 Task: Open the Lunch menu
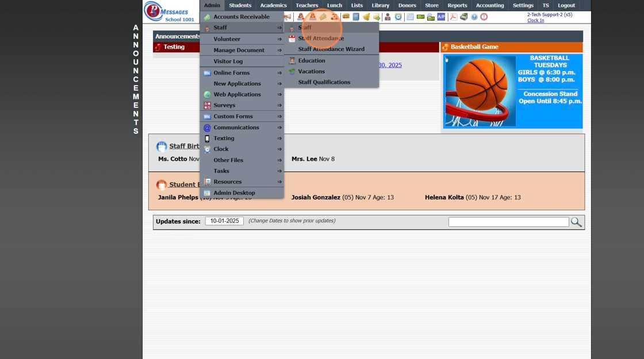coord(334,5)
